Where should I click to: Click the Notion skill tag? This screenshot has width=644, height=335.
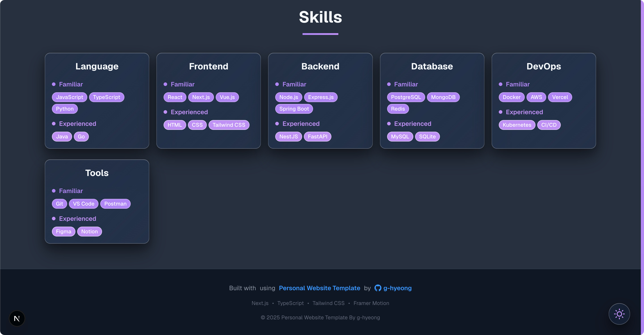coord(90,231)
